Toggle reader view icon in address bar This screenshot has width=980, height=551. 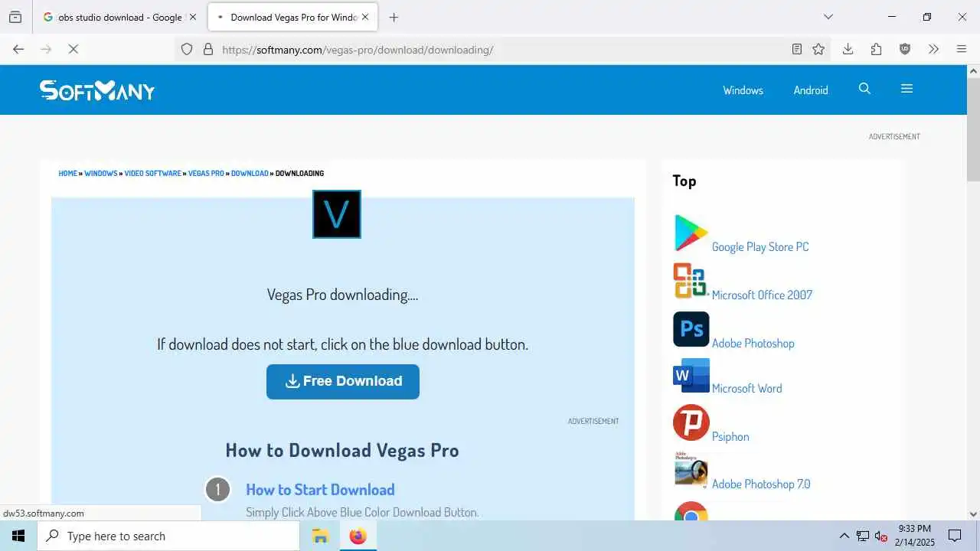coord(797,49)
